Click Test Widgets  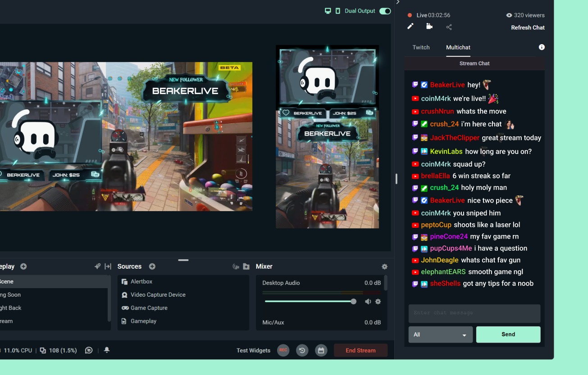254,350
